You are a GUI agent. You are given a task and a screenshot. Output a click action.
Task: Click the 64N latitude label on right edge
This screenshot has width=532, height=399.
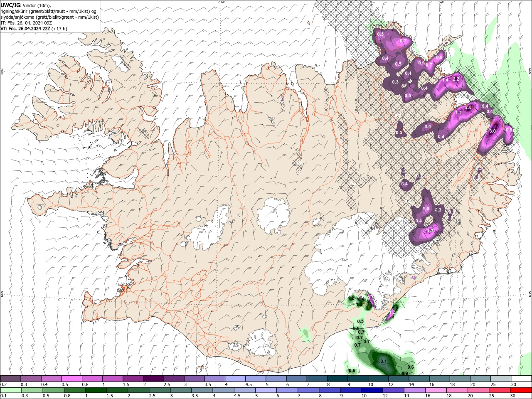coord(530,293)
